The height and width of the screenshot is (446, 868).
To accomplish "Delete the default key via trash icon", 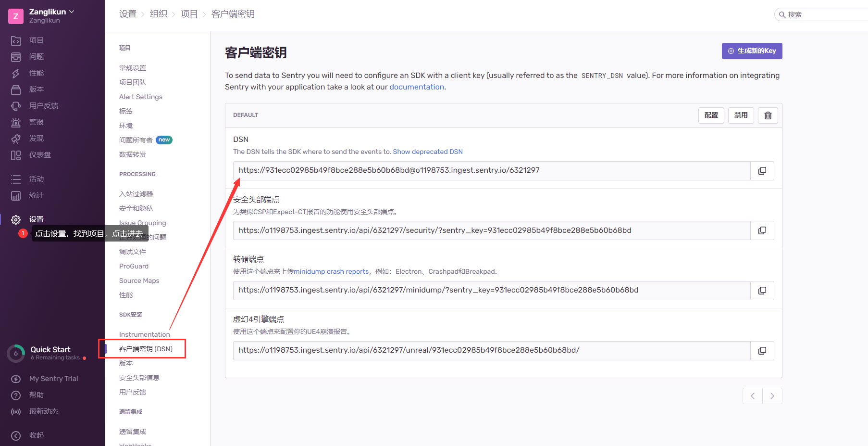I will click(x=768, y=115).
